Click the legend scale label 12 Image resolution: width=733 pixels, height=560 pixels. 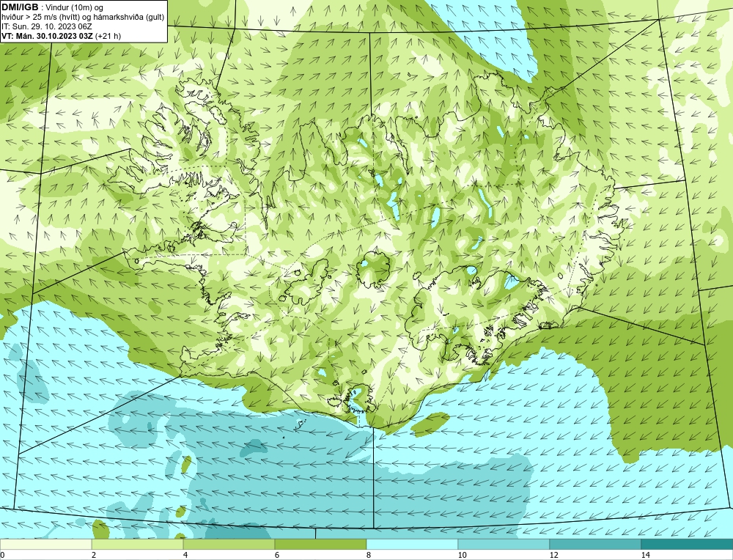(x=554, y=555)
